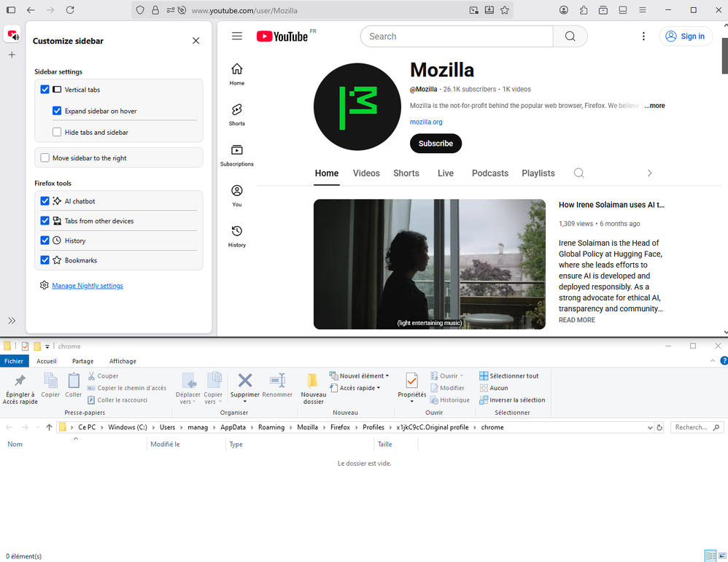Screen dimensions: 728x562
Task: Open YouTube settings three-dot menu
Action: pos(643,36)
